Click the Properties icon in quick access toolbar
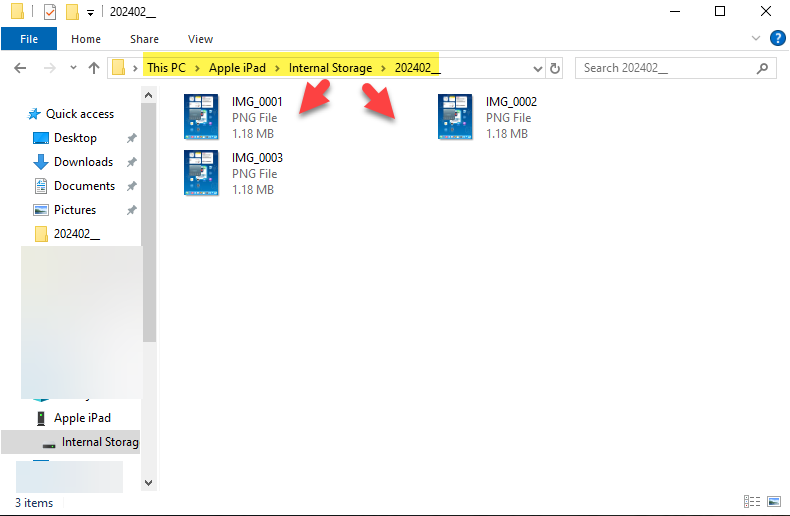 click(50, 12)
